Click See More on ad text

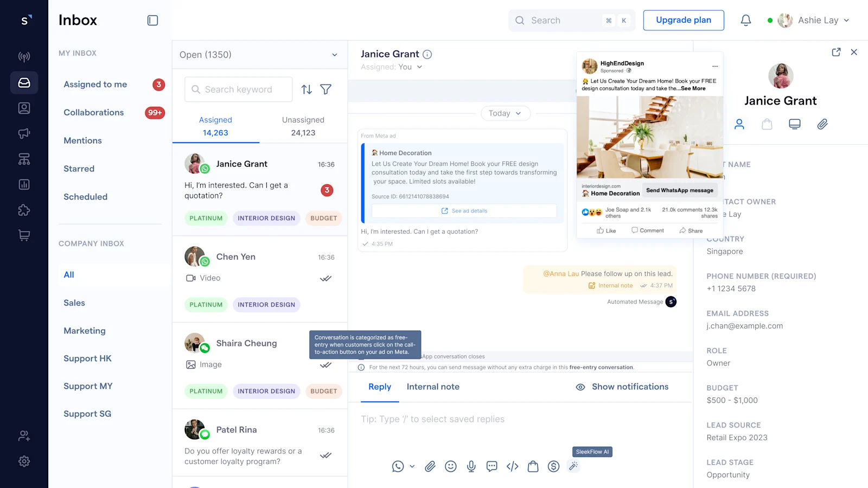pyautogui.click(x=693, y=88)
